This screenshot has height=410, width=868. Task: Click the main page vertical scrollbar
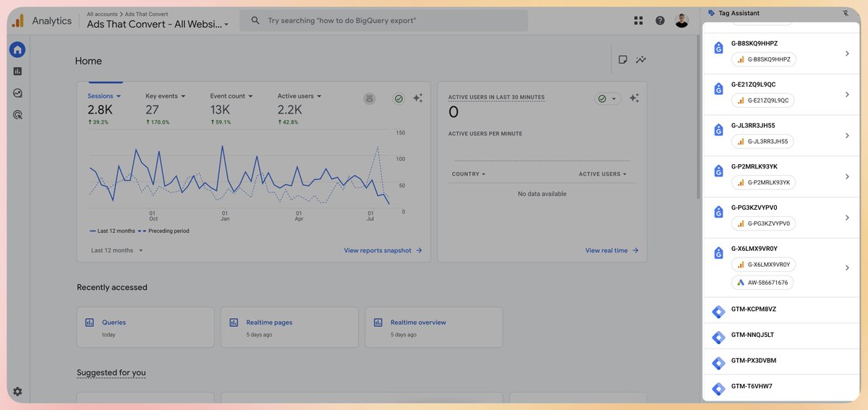(x=697, y=116)
